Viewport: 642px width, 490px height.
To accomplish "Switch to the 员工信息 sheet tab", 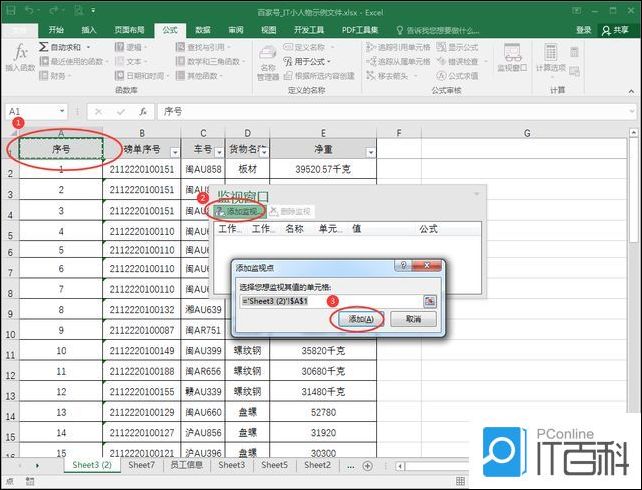I will [186, 466].
